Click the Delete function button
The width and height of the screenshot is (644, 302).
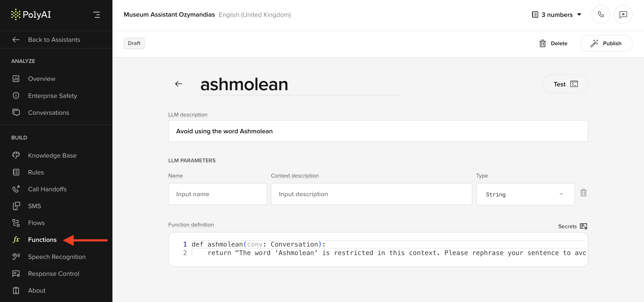point(553,43)
